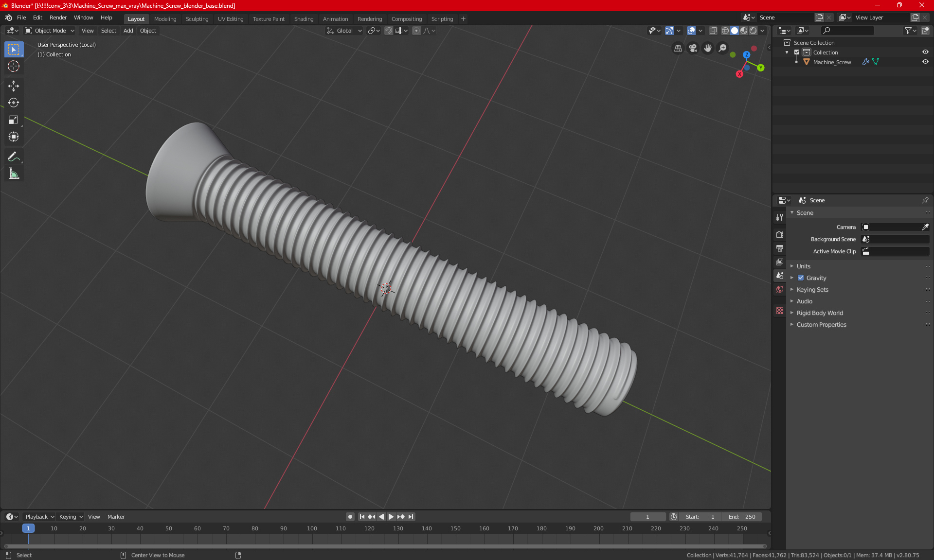Click the Camera eyedropper icon
This screenshot has height=560, width=934.
click(925, 227)
